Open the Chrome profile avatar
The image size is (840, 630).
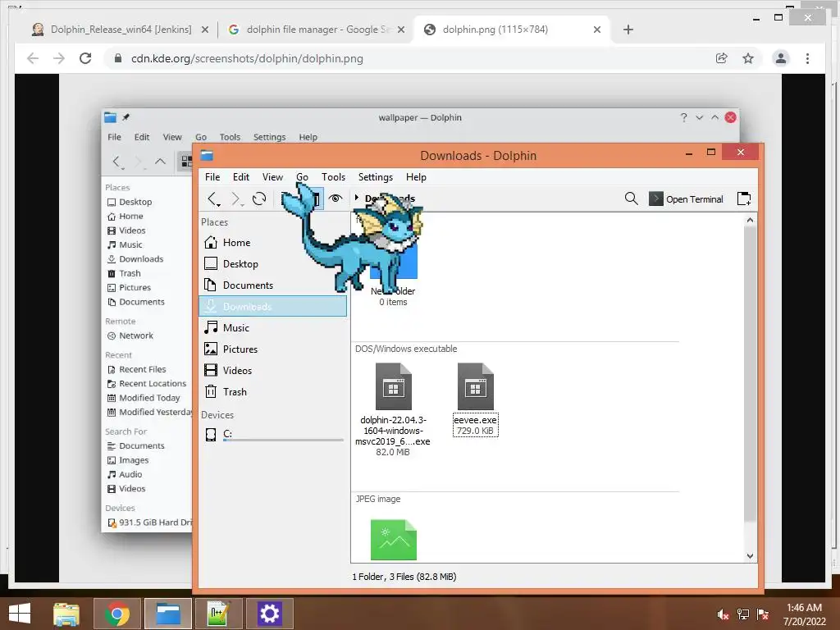[x=781, y=58]
